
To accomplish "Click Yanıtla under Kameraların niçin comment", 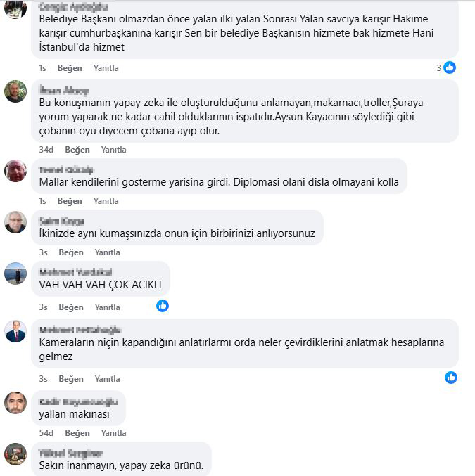I will click(x=107, y=379).
